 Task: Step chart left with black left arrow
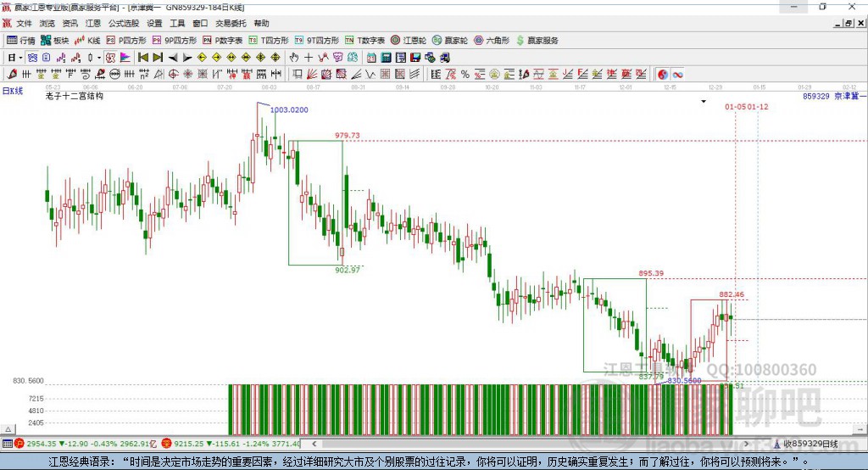click(173, 58)
